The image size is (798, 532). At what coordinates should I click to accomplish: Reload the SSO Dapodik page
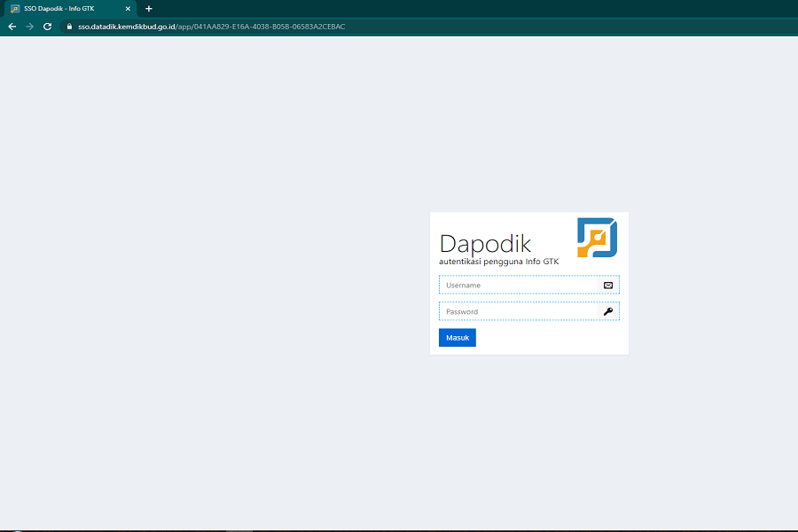47,27
